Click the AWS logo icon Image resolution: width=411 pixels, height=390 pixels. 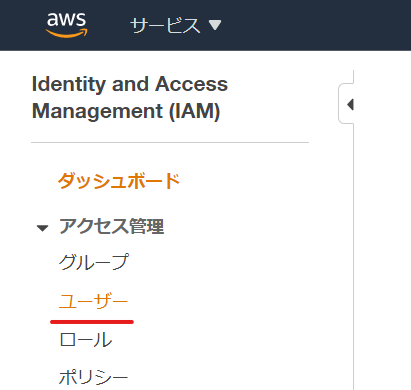point(67,25)
